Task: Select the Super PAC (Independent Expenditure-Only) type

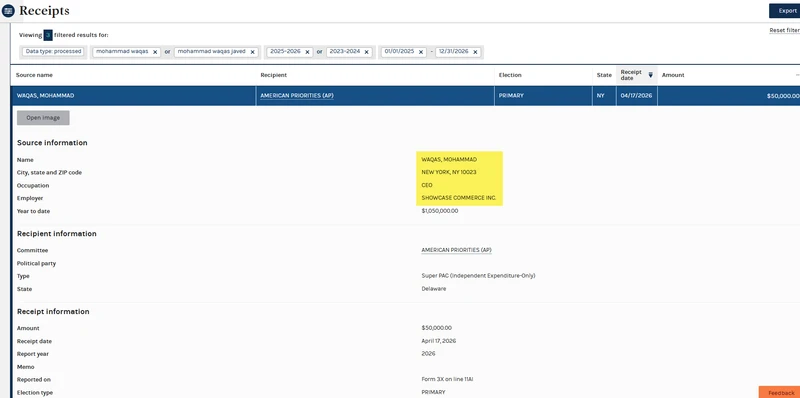Action: coord(478,276)
